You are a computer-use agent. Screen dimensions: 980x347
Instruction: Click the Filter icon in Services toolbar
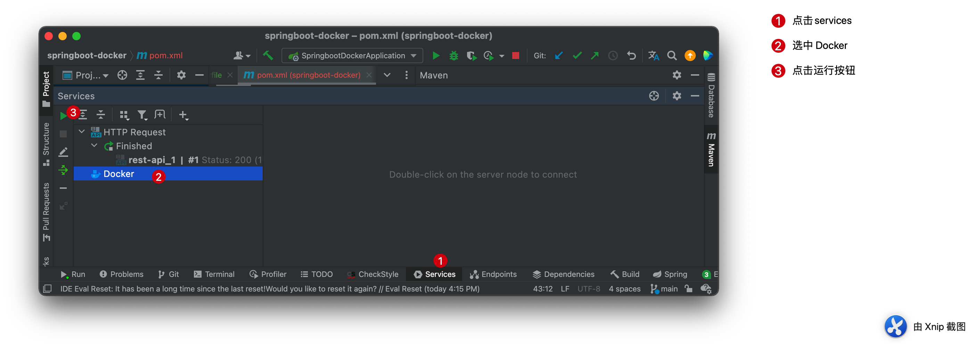142,115
